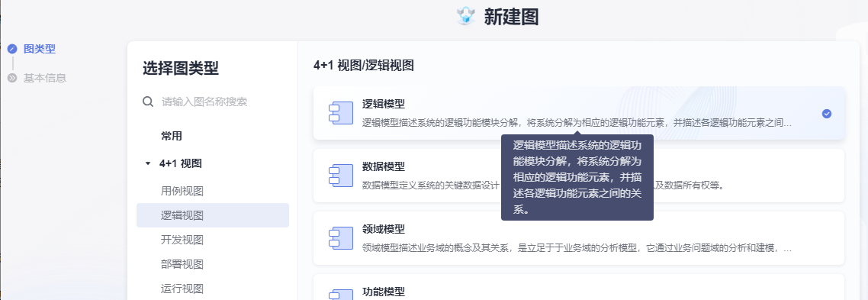Choose the 数据模型 card title

click(384, 166)
